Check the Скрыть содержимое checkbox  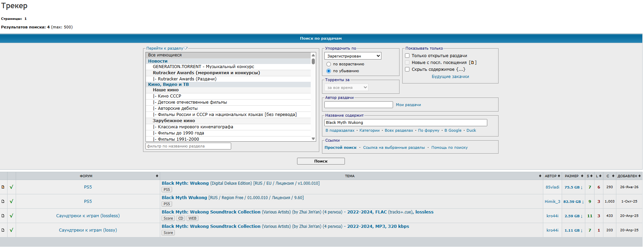[x=407, y=69]
